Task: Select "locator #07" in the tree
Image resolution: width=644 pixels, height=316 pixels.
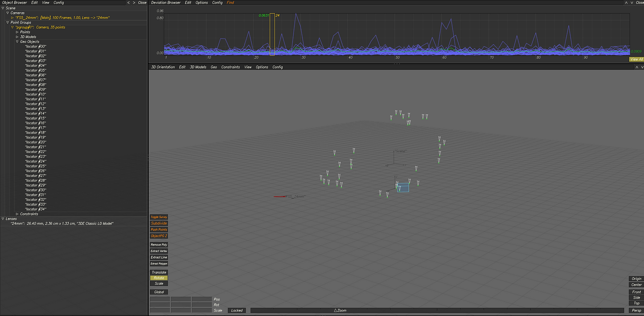Action: pos(36,80)
